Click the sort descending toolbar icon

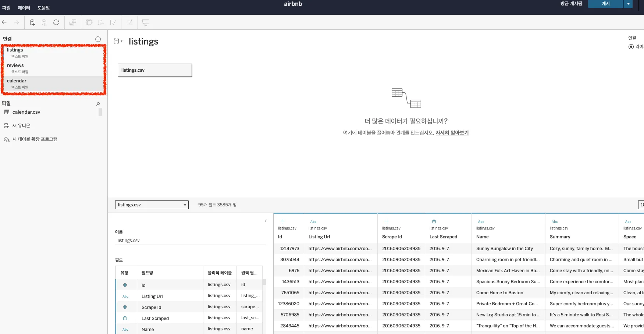coord(113,22)
